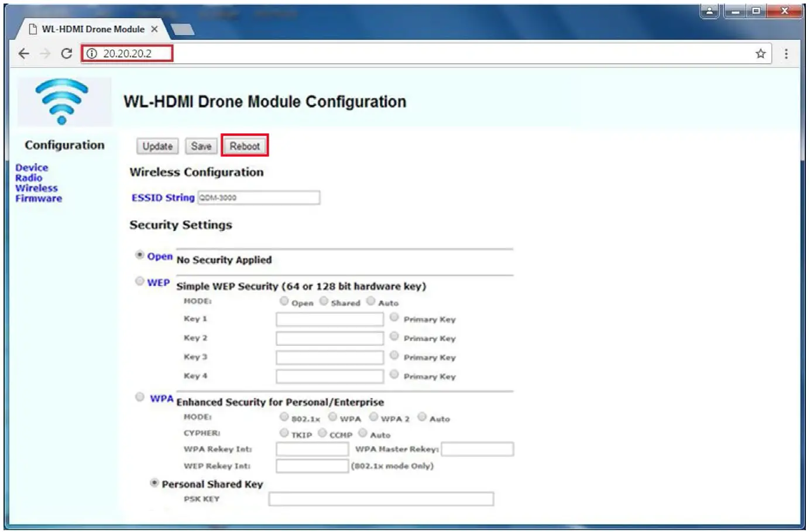Open the Device configuration page
This screenshot has height=532, width=810.
point(32,168)
